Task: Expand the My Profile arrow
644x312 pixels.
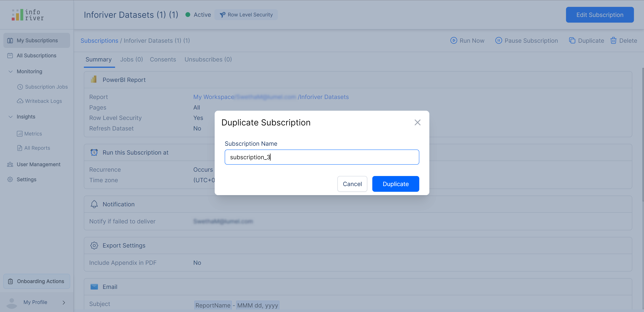Action: pyautogui.click(x=64, y=302)
